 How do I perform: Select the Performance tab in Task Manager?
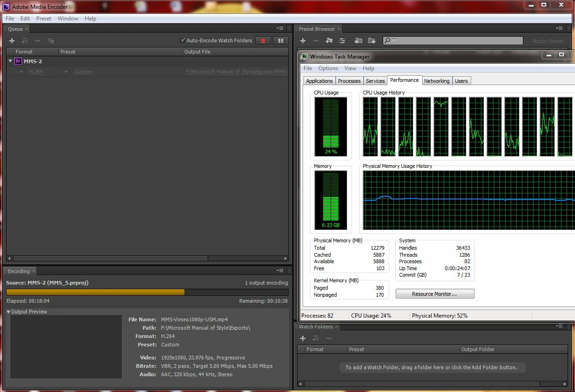pos(405,80)
